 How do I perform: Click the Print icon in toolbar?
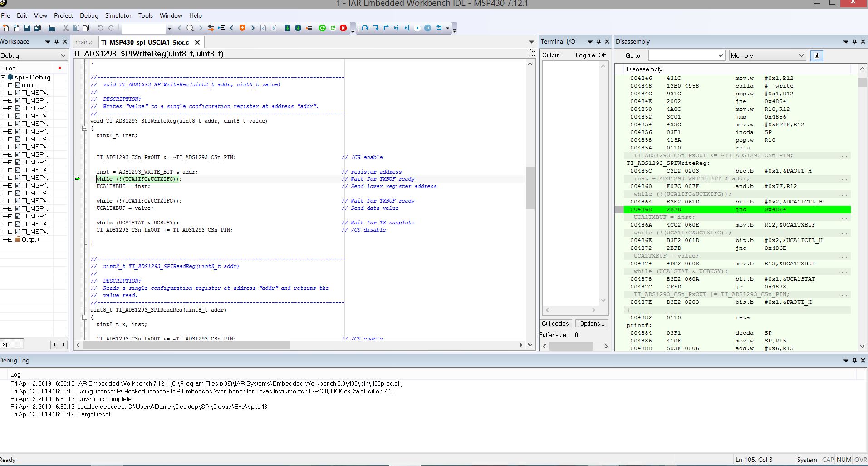52,28
